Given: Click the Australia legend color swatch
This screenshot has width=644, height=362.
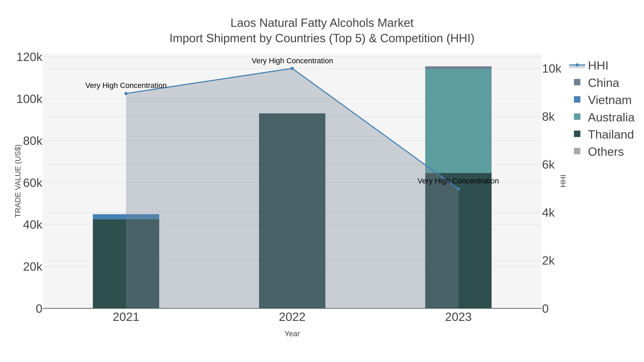Looking at the screenshot, I should point(577,117).
